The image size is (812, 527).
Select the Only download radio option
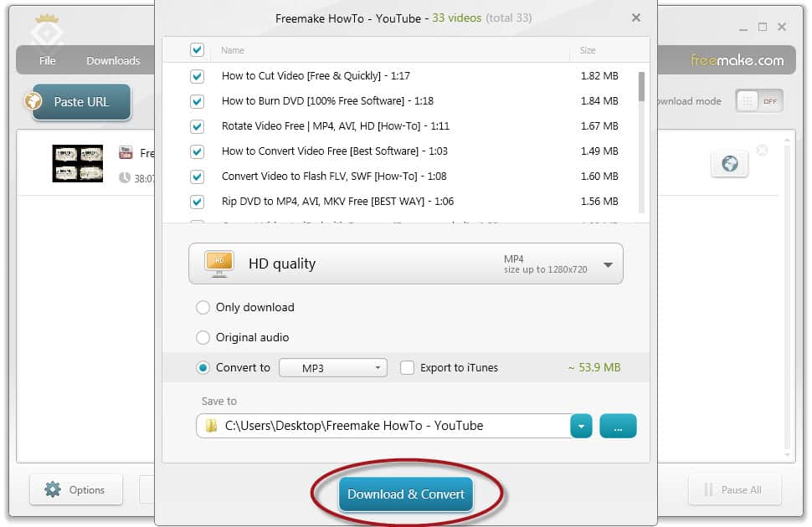point(203,308)
